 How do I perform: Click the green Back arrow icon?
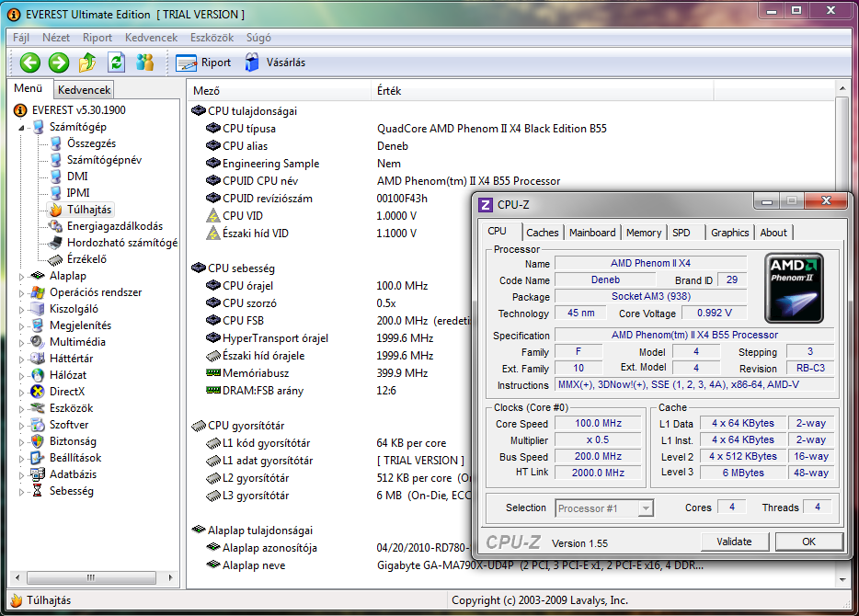click(30, 63)
